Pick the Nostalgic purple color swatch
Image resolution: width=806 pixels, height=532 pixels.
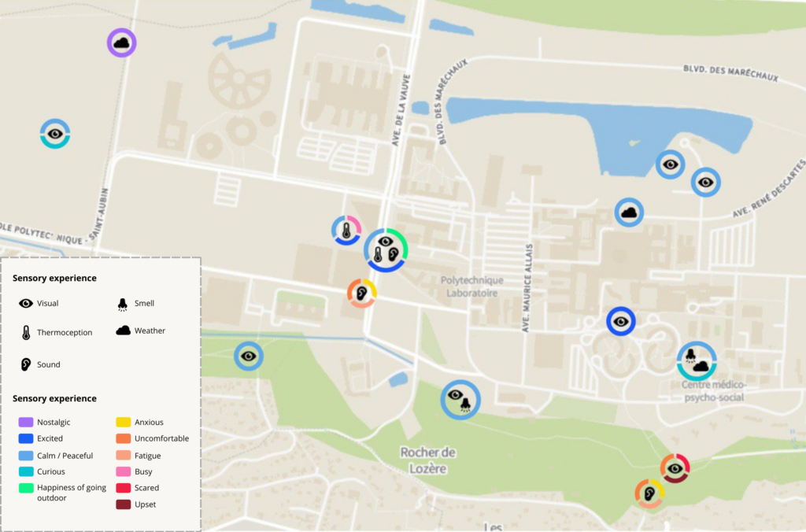[x=25, y=423]
